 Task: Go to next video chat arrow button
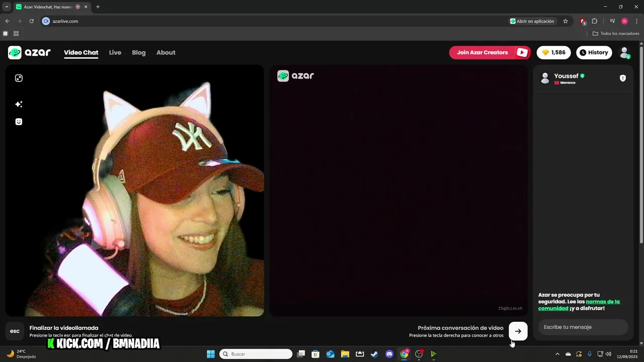click(x=518, y=331)
